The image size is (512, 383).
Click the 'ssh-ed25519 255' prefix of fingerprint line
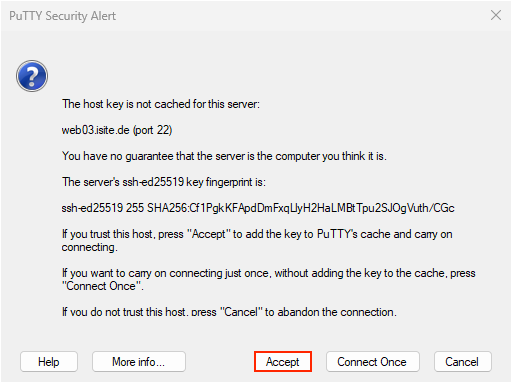coord(103,208)
